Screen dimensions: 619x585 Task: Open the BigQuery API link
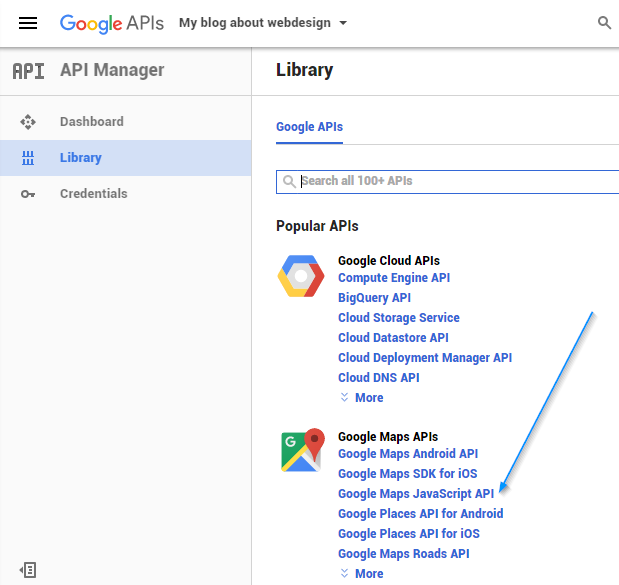374,298
